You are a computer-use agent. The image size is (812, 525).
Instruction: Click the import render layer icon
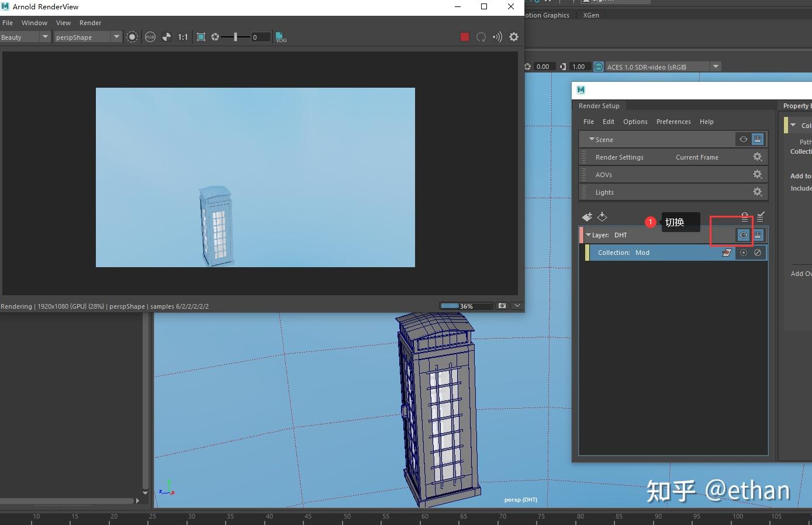(x=602, y=217)
